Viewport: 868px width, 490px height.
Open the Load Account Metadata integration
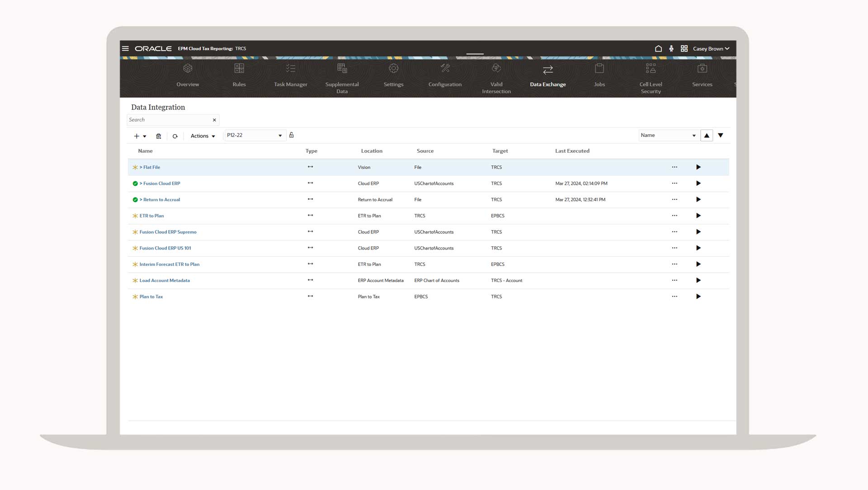pos(165,281)
